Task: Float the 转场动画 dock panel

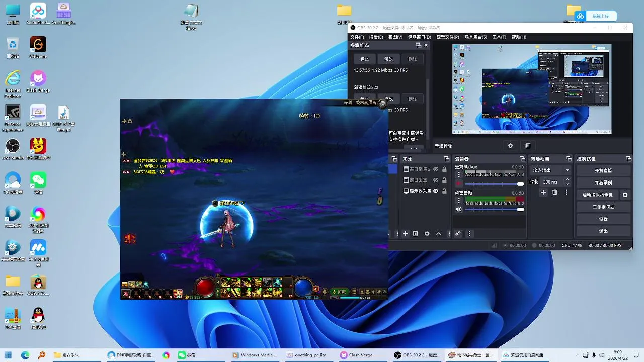Action: pos(569,159)
